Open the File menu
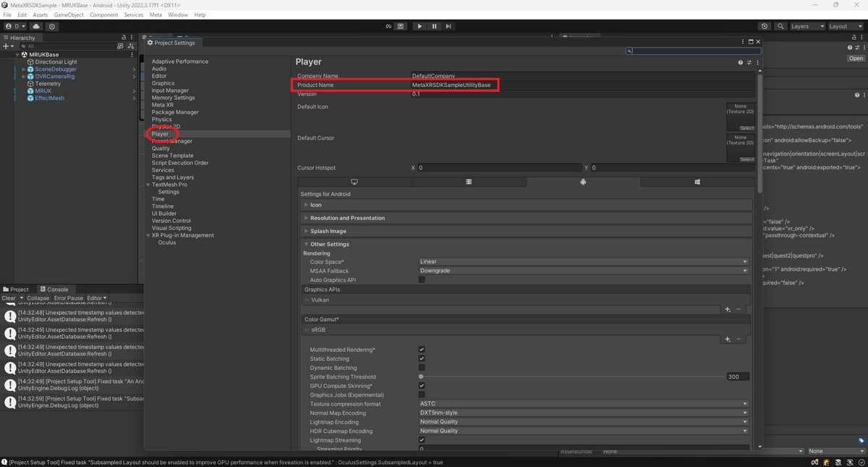Screen dimensions: 868x467 (x=7, y=14)
